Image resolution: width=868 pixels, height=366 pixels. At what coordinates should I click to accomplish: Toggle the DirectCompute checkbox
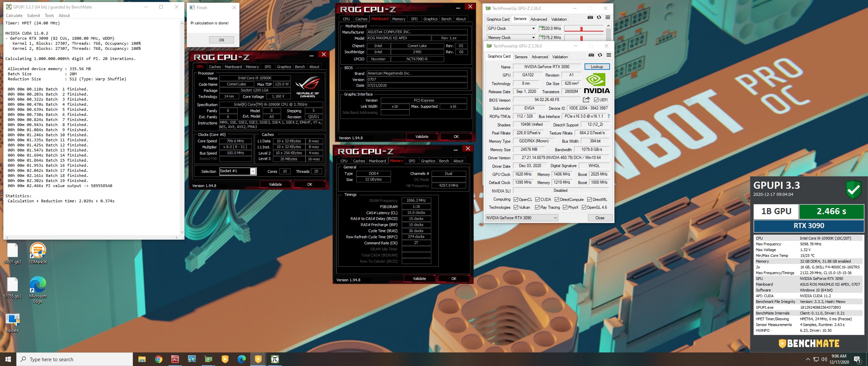[x=557, y=200]
